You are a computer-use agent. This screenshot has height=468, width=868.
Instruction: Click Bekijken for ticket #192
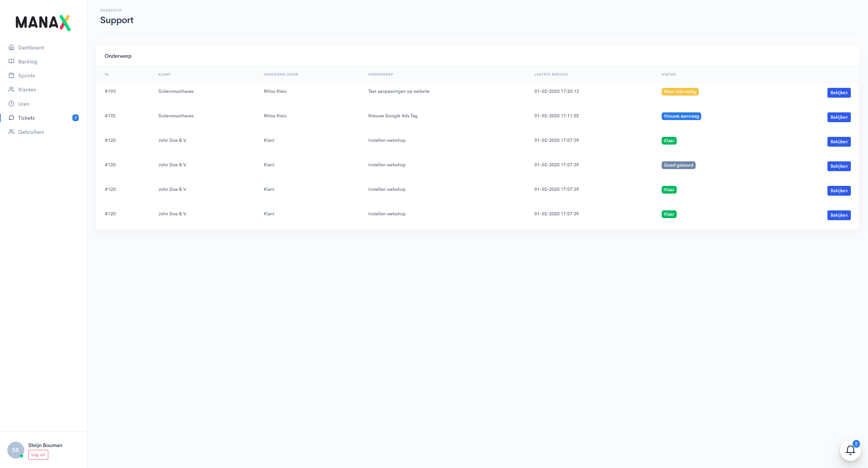[x=839, y=117]
